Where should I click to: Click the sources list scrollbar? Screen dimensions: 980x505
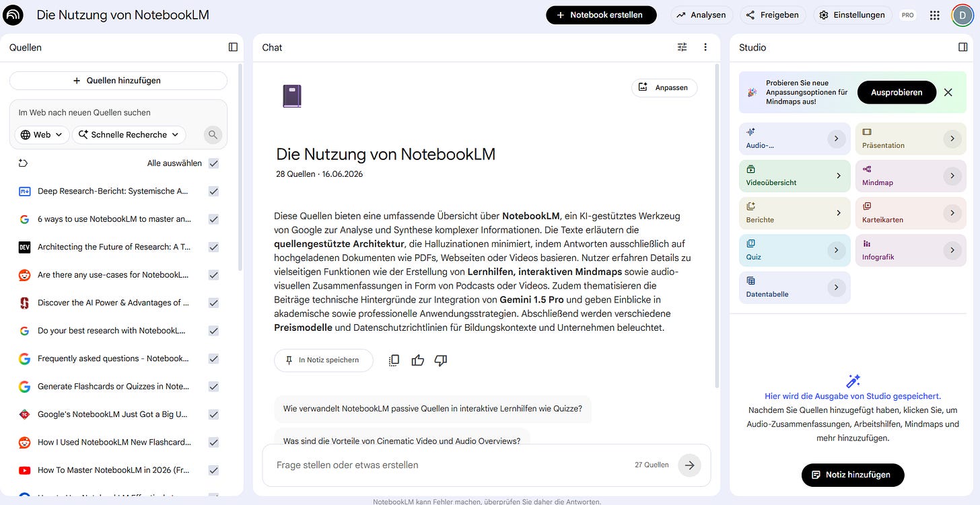tap(240, 168)
